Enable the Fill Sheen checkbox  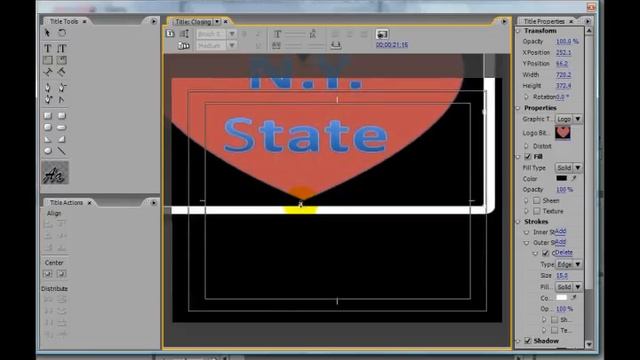537,200
